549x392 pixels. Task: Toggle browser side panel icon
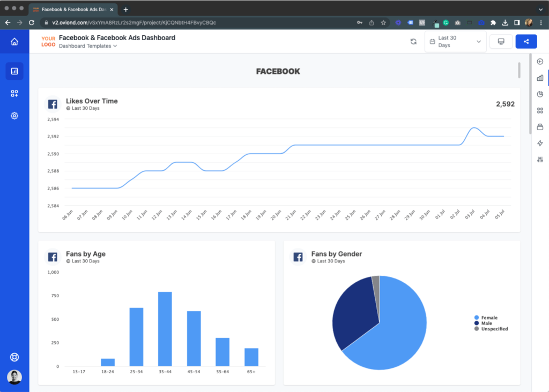(x=517, y=22)
